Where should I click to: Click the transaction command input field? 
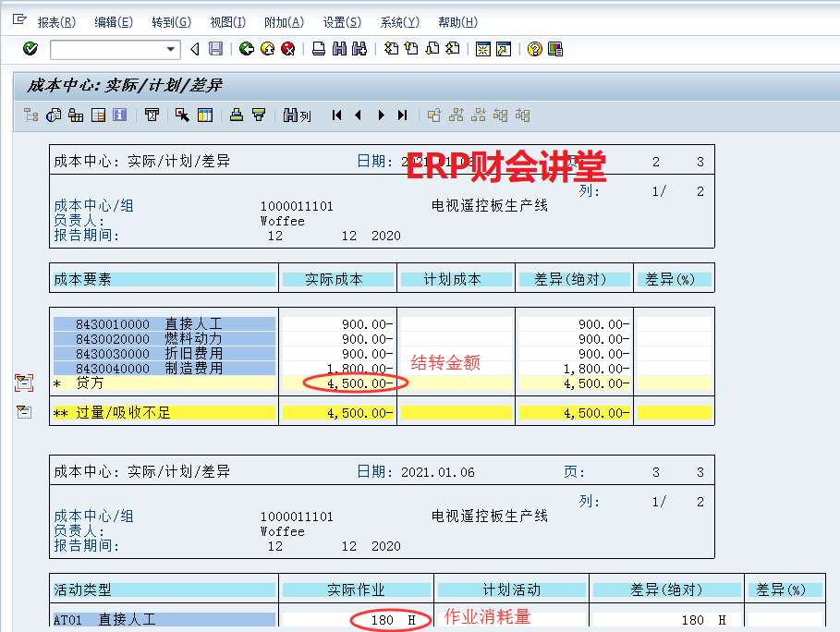107,49
